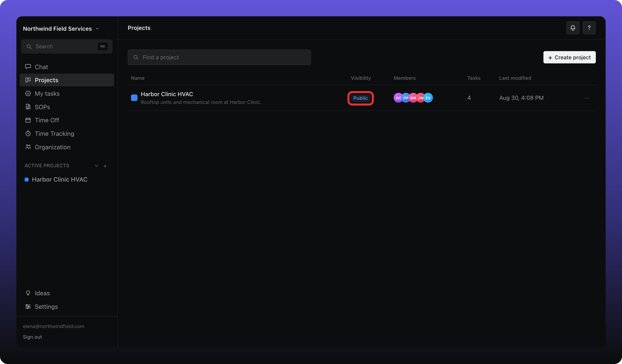This screenshot has width=622, height=364.
Task: Click the task count 4 in the row
Action: pos(469,98)
